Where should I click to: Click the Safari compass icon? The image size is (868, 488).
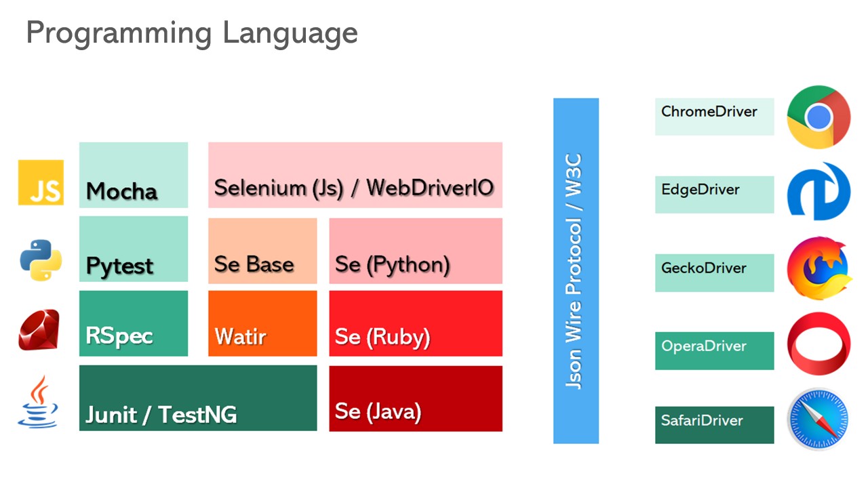pos(818,419)
